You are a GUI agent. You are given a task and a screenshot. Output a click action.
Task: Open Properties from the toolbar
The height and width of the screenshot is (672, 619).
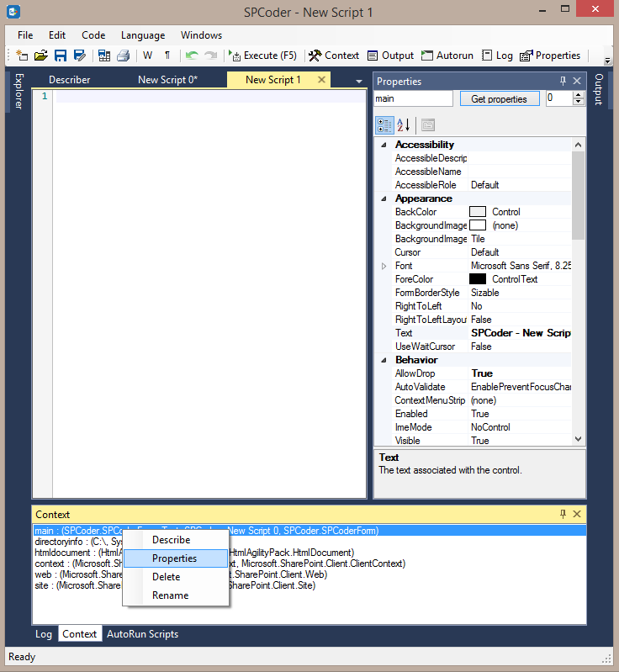(550, 56)
